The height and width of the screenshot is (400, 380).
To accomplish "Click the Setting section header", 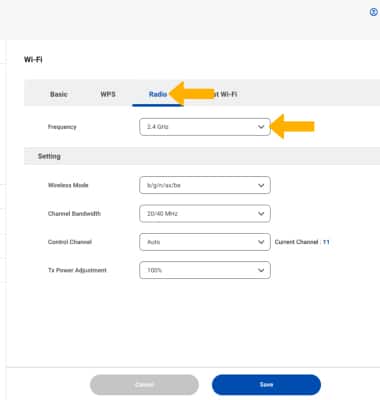I will pos(49,156).
